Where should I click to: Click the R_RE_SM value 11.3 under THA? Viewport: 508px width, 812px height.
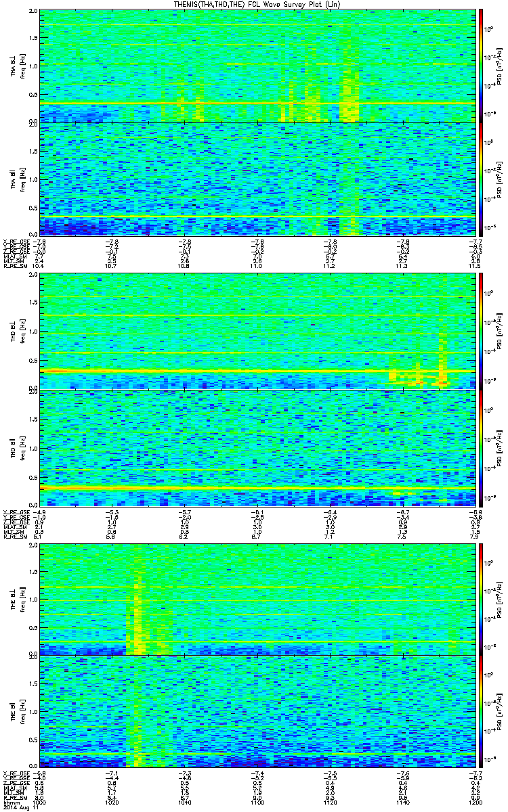(x=402, y=266)
